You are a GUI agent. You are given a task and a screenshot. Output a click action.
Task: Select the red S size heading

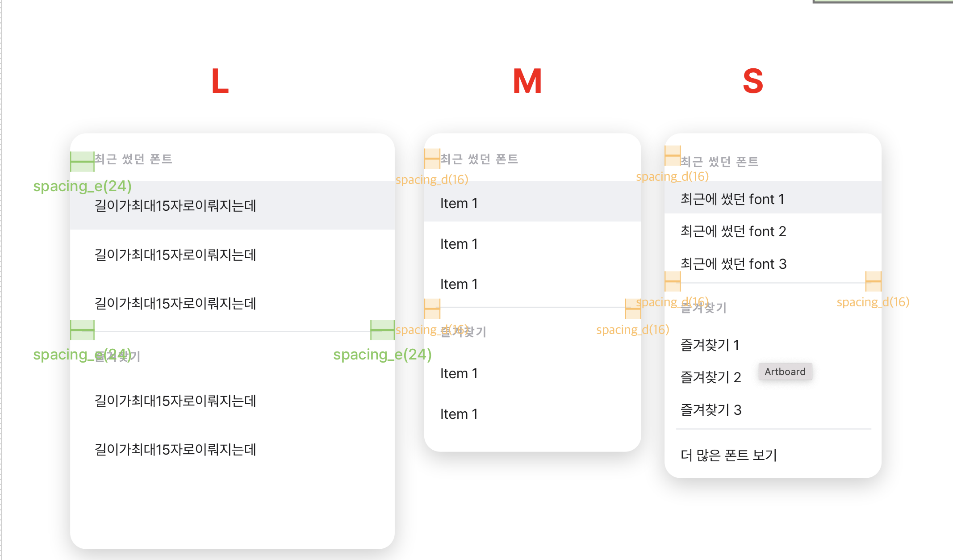[x=753, y=81]
